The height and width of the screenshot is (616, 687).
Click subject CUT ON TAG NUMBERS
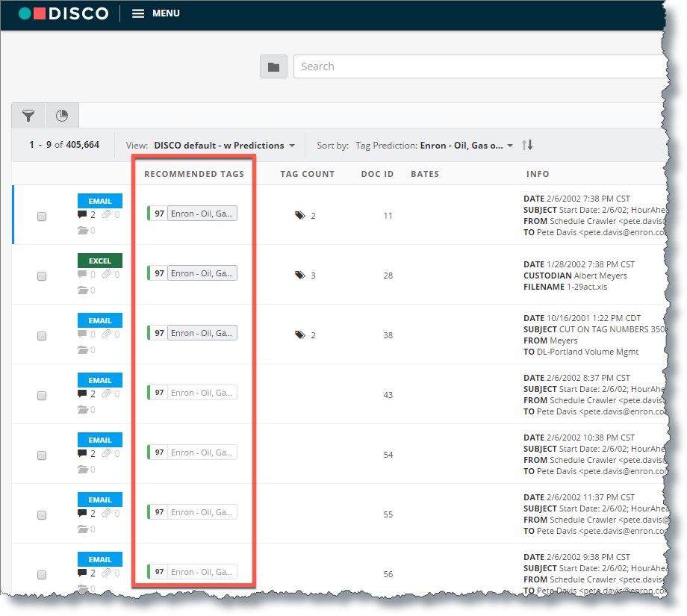(x=612, y=329)
